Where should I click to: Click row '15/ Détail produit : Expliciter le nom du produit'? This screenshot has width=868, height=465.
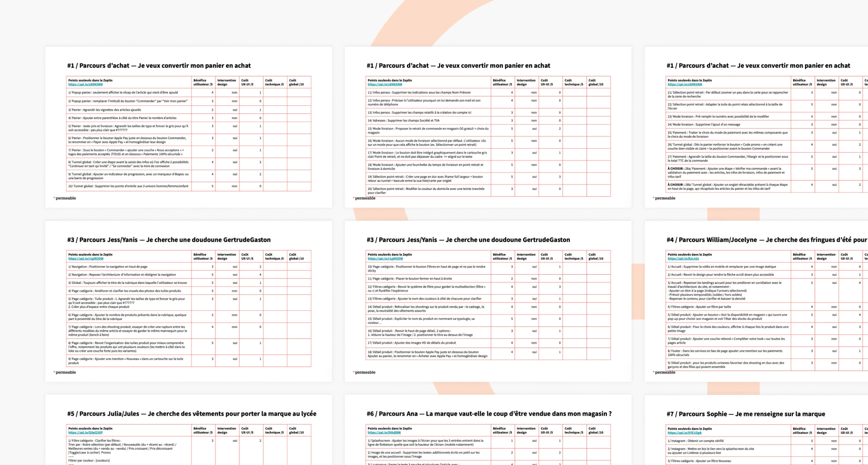pos(488,321)
